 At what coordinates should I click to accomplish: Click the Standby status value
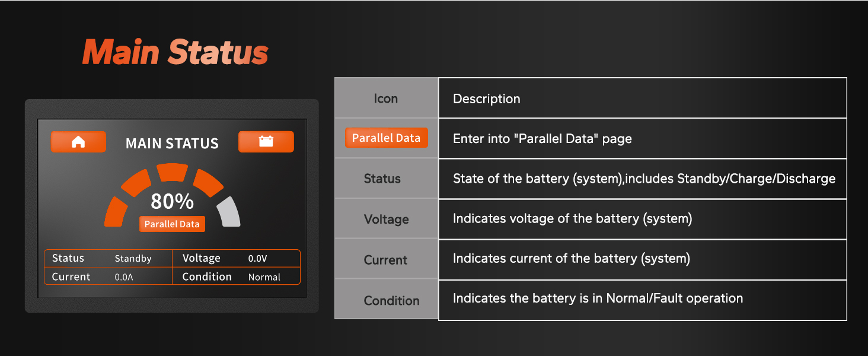[133, 259]
